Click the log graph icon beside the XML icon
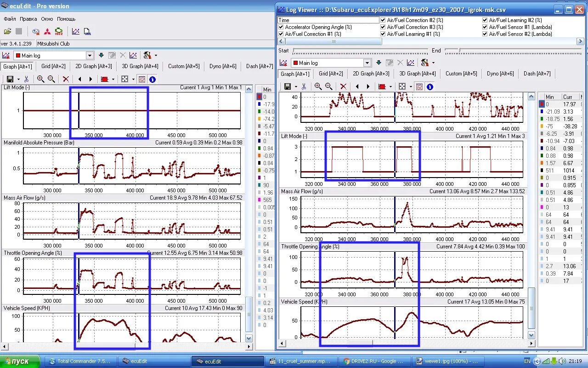This screenshot has height=368, width=588. tap(76, 31)
